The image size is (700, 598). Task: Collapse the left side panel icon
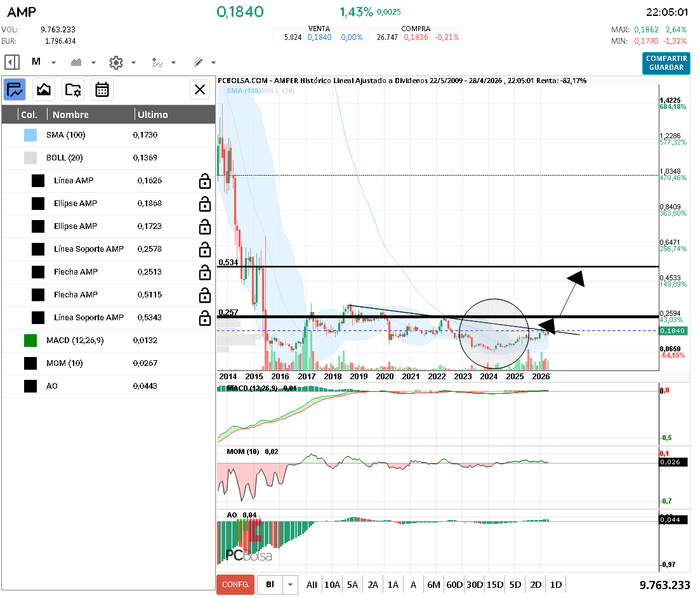coord(12,62)
